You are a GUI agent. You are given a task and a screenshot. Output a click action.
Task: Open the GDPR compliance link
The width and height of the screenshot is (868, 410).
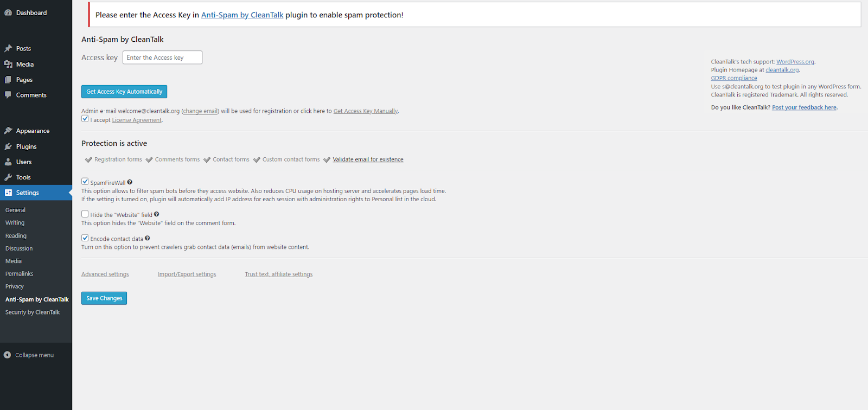(734, 78)
